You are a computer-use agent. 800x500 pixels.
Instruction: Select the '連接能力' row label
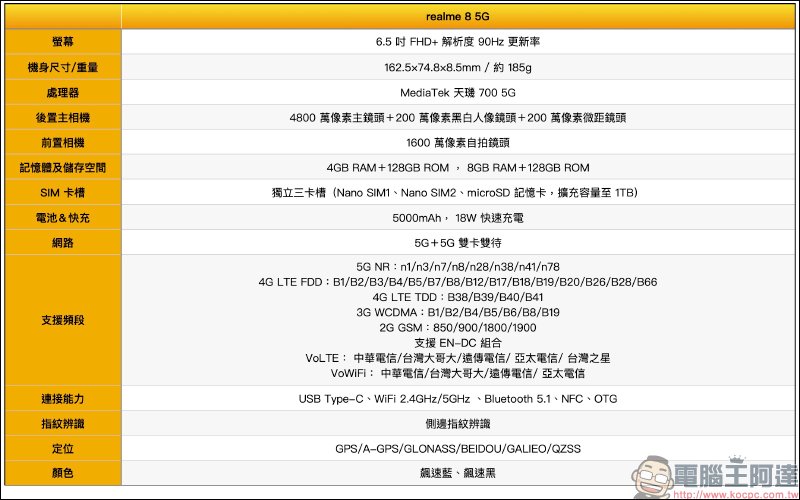click(x=63, y=398)
